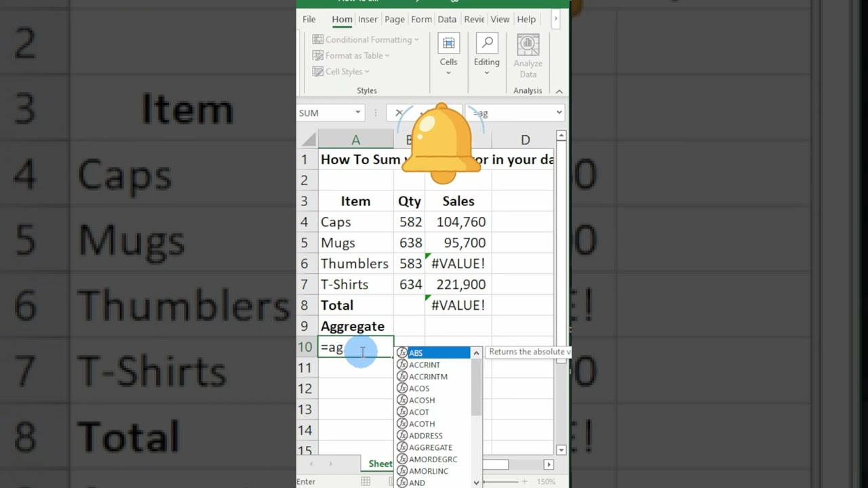Viewport: 868px width, 488px height.
Task: Click the T-Shirts cell
Action: pyautogui.click(x=355, y=284)
